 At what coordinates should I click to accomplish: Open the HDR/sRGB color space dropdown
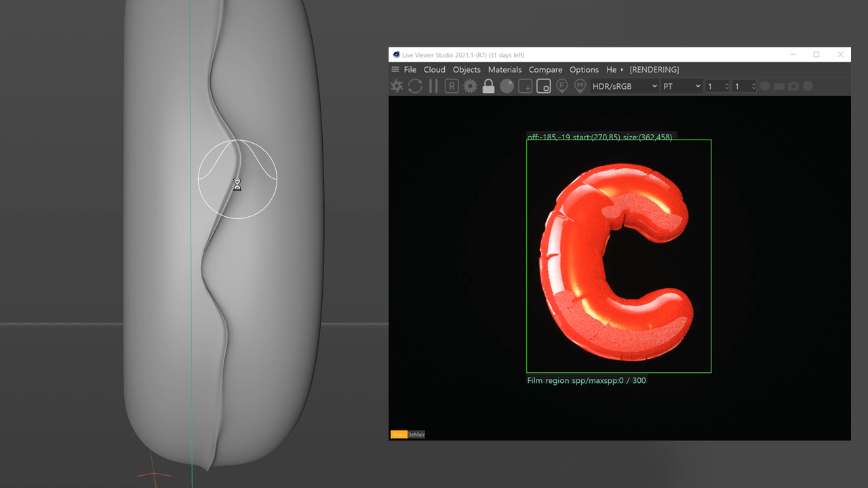tap(625, 86)
